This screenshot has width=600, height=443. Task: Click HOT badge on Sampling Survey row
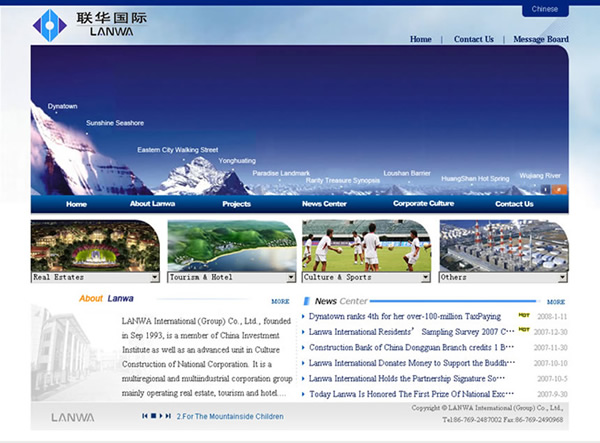524,329
